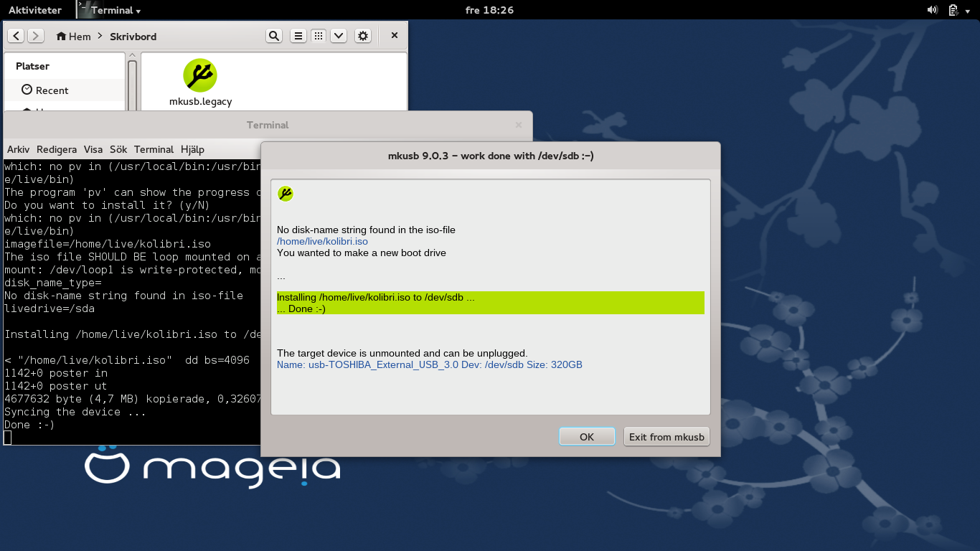This screenshot has width=980, height=551.
Task: Click 'Done :-)' line in terminal
Action: click(x=29, y=425)
